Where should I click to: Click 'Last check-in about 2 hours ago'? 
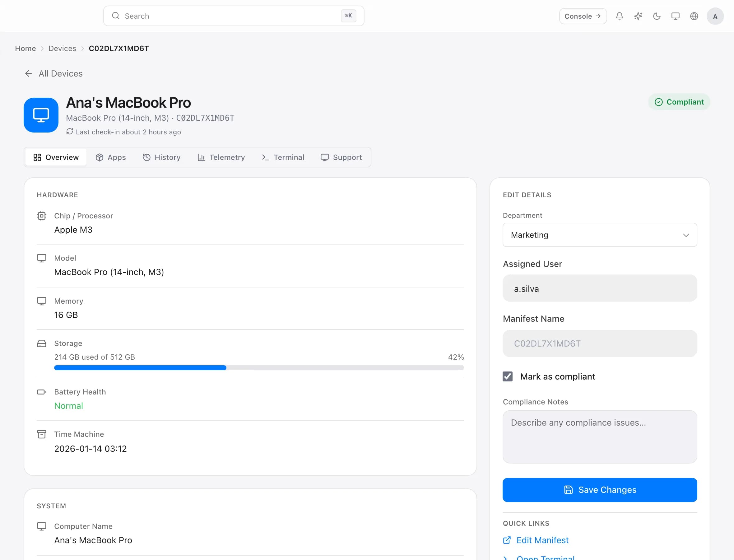[x=128, y=132]
